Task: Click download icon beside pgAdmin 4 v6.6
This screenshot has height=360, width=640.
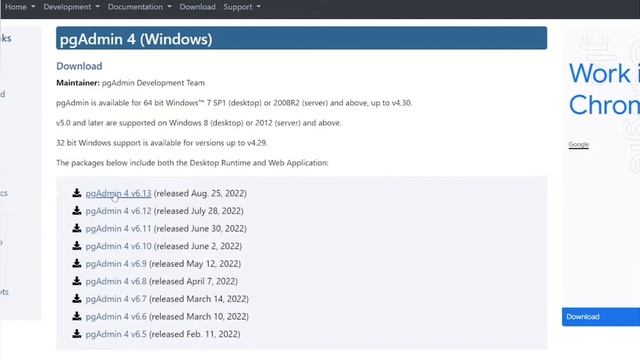Action: (77, 316)
